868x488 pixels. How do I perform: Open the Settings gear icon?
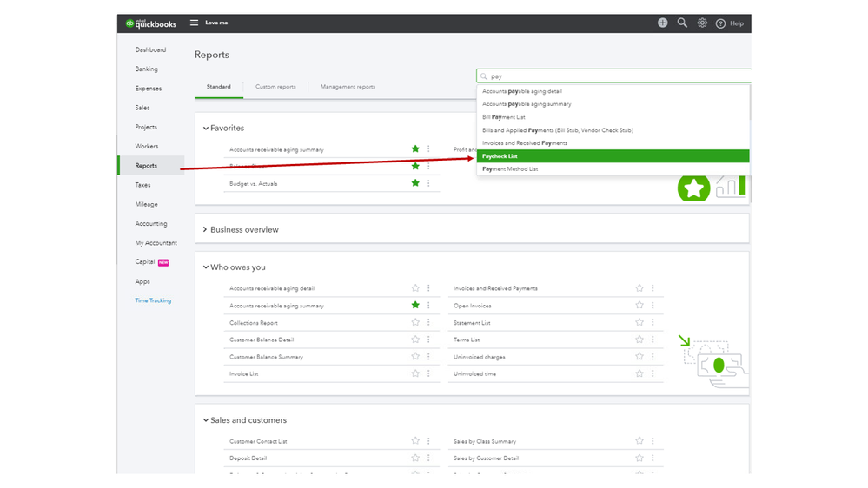coord(702,23)
